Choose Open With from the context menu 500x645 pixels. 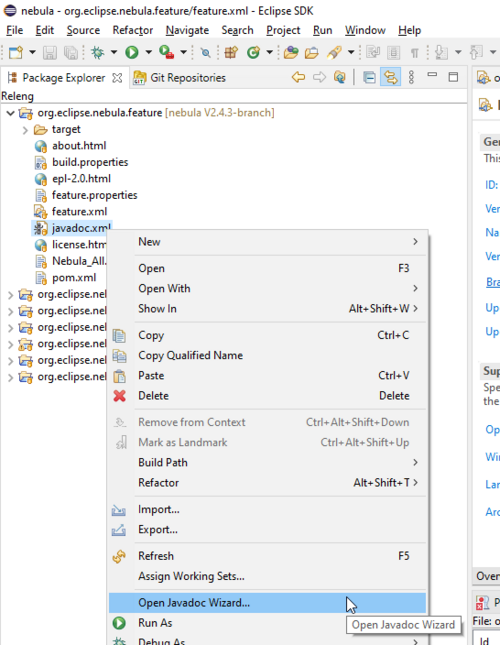(267, 288)
